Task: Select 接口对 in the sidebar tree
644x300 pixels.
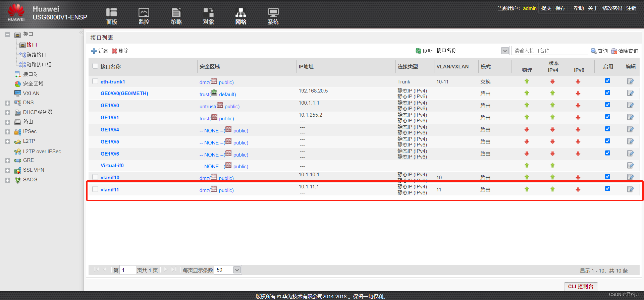Action: (x=31, y=74)
